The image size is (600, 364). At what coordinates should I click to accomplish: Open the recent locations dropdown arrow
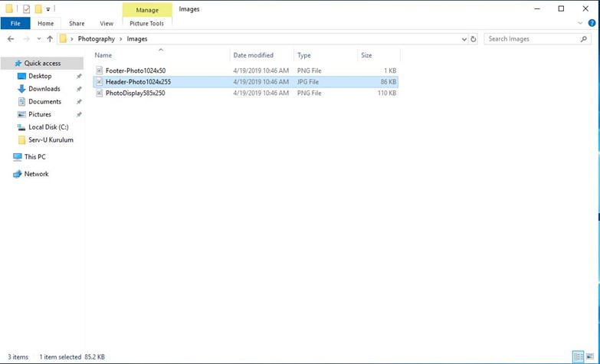coord(39,38)
